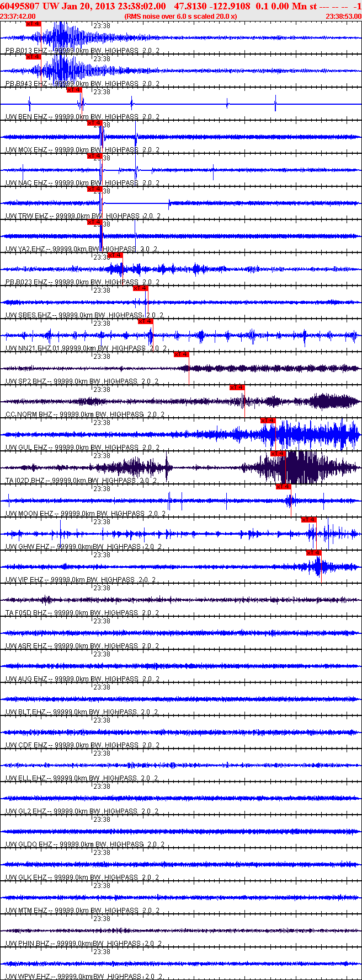Select the pick marker on the UW MOX trace
362x980 pixels.
[x=95, y=123]
